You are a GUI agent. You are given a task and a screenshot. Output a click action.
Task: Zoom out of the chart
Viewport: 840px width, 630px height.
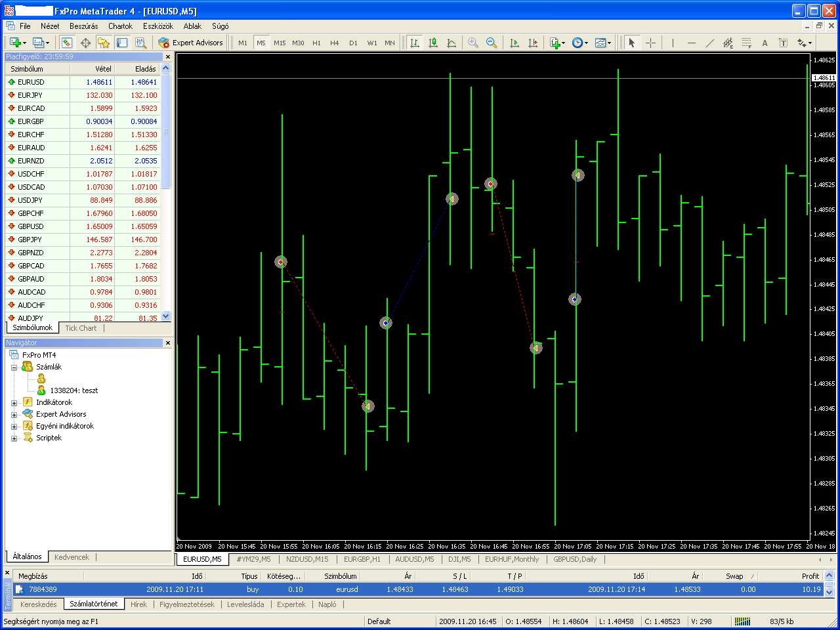(492, 43)
